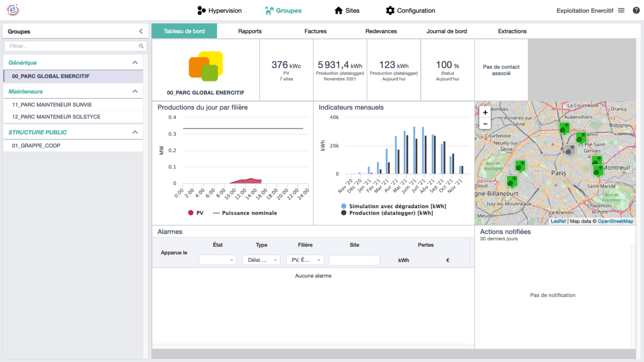Open the Hypervision menu
Image resolution: width=644 pixels, height=362 pixels.
click(x=219, y=11)
